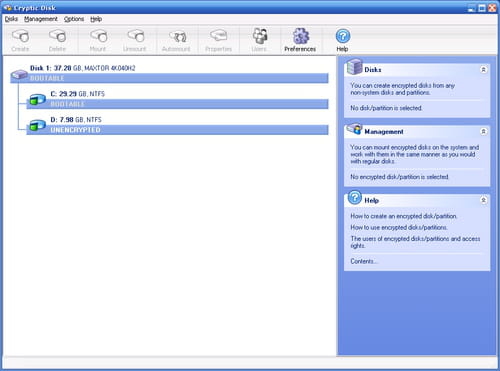
Task: Select the D: partition icon
Action: point(37,125)
